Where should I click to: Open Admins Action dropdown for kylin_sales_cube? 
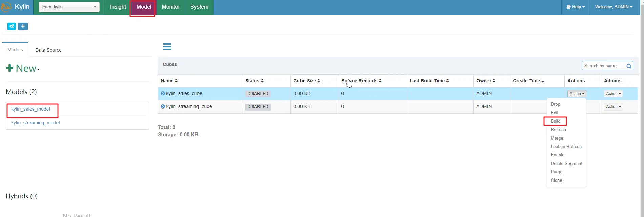click(x=614, y=94)
